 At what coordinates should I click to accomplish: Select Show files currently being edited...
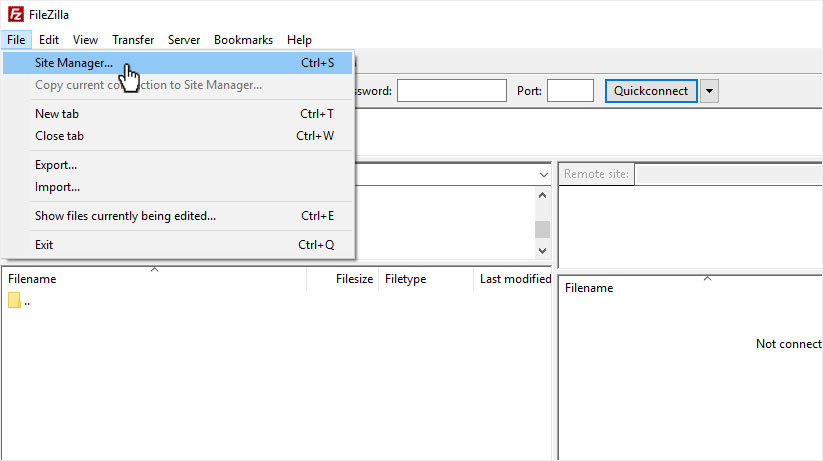point(178,216)
